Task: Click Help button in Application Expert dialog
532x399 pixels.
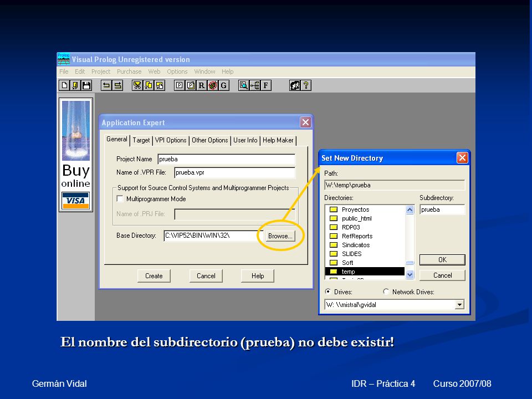Action: (258, 276)
